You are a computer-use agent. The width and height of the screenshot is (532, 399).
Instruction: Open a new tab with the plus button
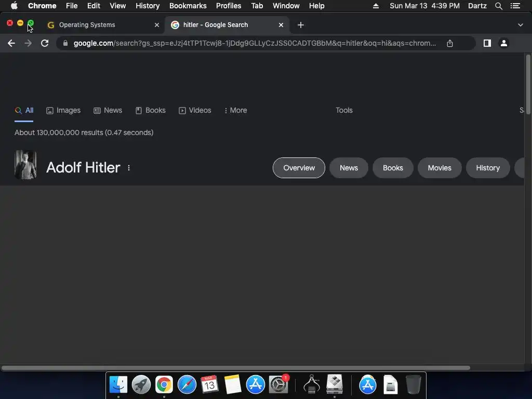click(x=301, y=25)
